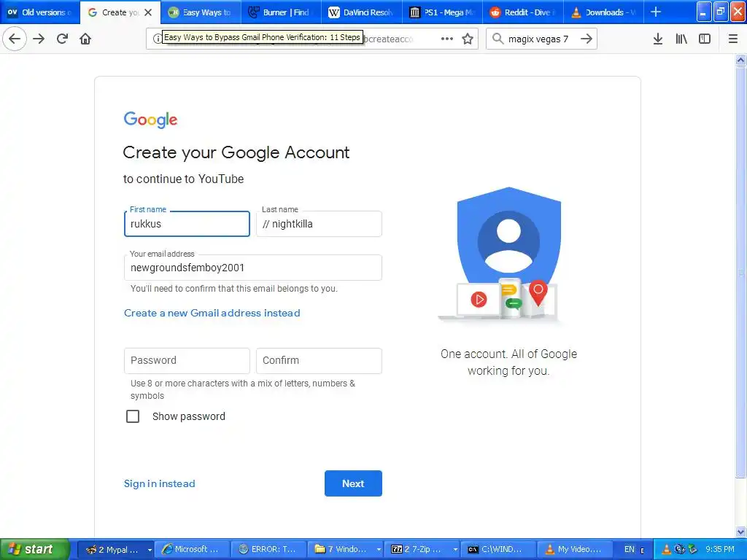The width and height of the screenshot is (747, 560).
Task: Switch to Old versions tab
Action: [40, 12]
